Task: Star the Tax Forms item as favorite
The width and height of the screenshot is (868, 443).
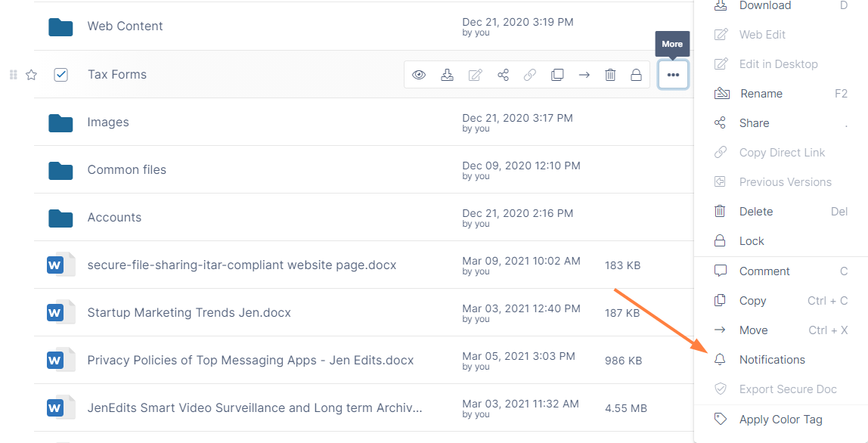Action: (x=32, y=75)
